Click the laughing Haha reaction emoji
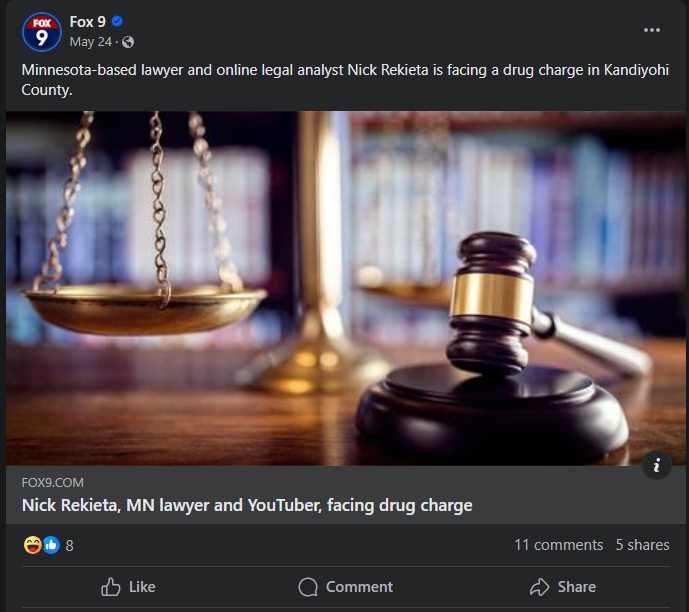Screen dimensions: 689x612 click(33, 545)
